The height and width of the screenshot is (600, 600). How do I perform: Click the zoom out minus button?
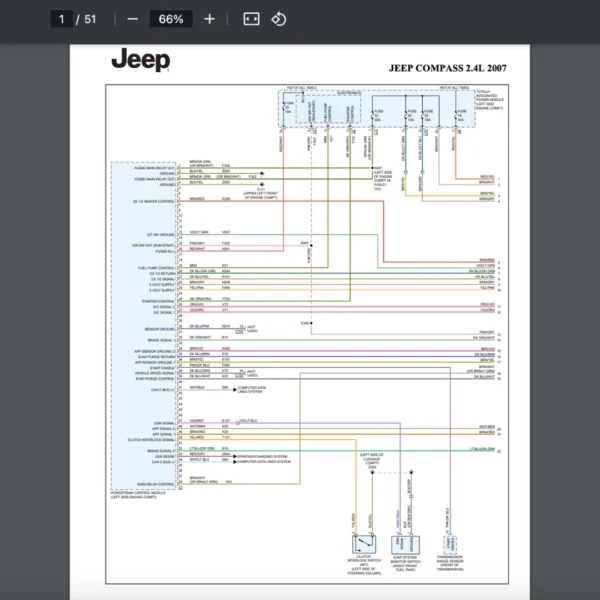click(x=133, y=19)
